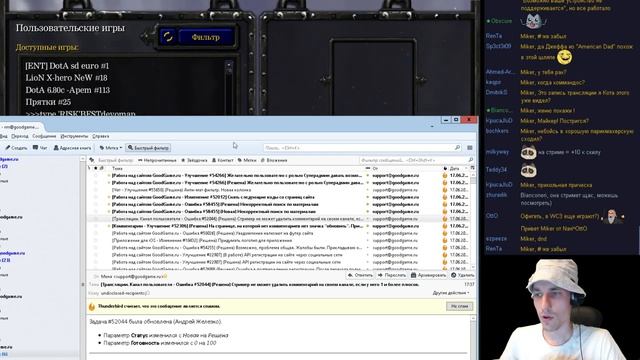640x360 pixels.
Task: Open Адресная книга address book
Action: tap(72, 148)
